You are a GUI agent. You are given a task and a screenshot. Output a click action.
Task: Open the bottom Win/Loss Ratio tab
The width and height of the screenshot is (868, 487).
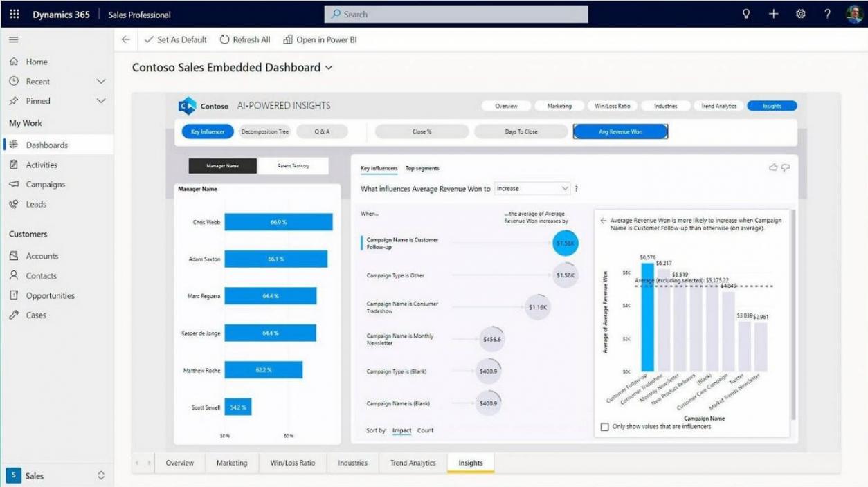coord(292,463)
